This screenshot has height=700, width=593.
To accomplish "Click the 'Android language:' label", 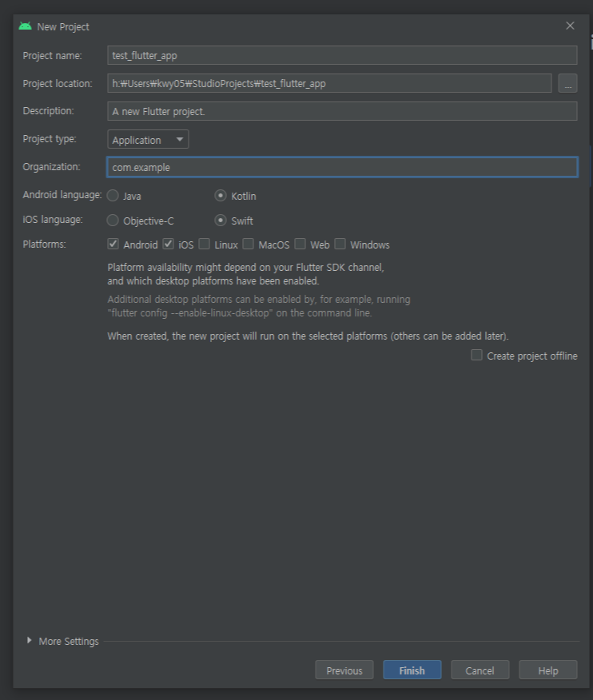I will coord(62,195).
